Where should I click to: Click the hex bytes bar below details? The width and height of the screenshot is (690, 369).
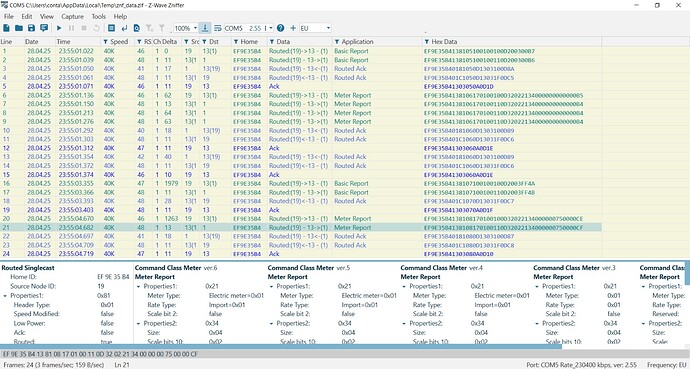click(345, 354)
